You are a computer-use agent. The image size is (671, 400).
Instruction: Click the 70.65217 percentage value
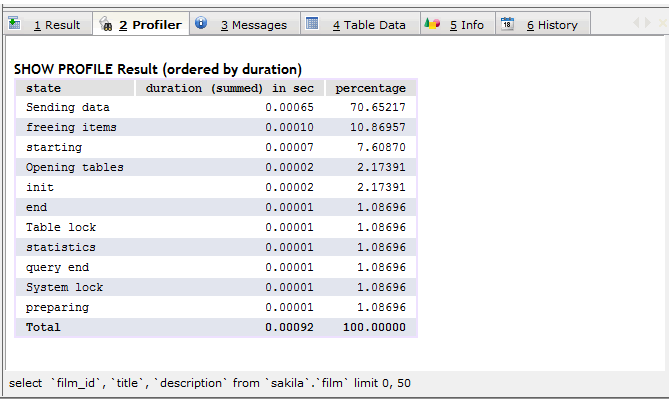376,107
